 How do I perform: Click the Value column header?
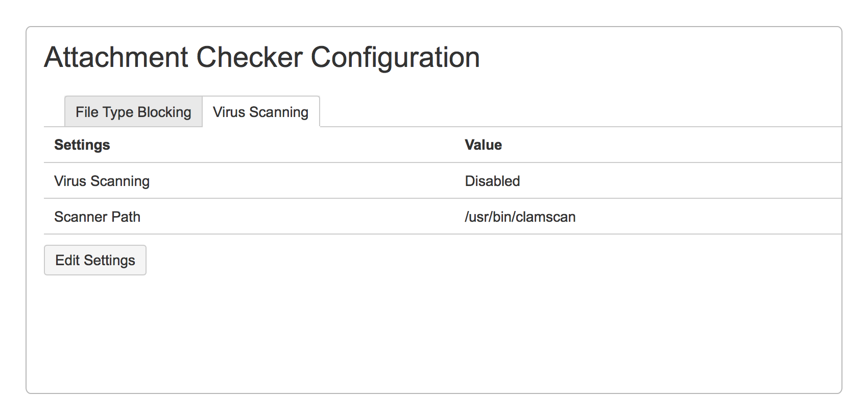(483, 145)
